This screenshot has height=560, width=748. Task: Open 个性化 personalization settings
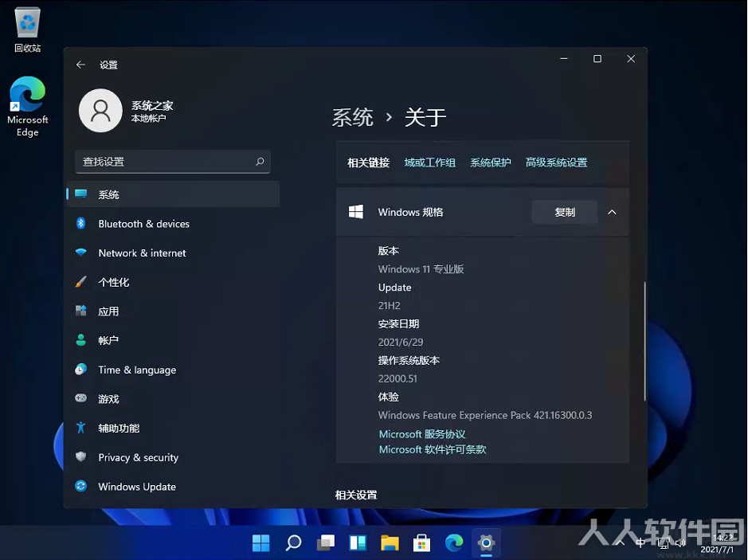coord(173,282)
